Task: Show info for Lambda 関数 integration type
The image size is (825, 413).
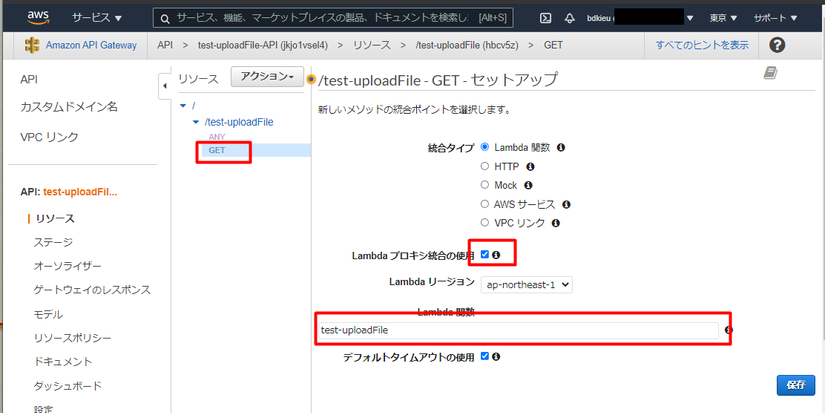Action: 561,148
